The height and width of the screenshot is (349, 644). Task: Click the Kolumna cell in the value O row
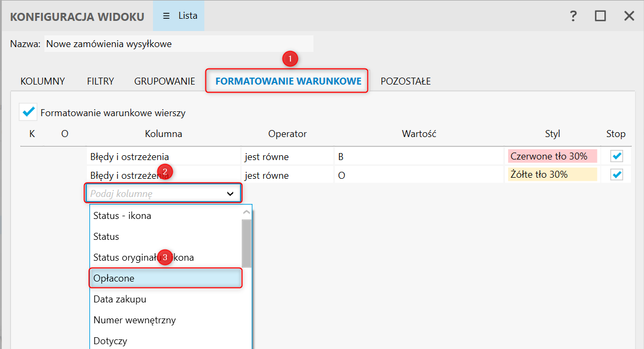(x=163, y=174)
